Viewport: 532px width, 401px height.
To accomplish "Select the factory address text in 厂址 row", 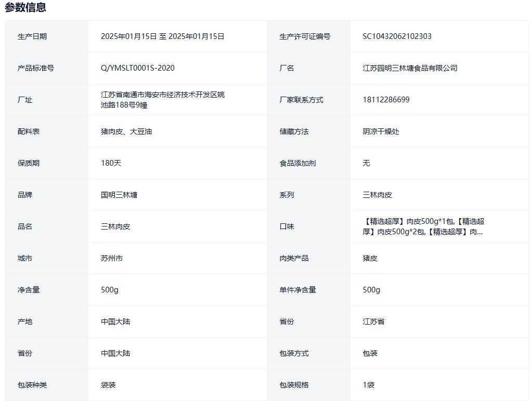I will [x=162, y=100].
